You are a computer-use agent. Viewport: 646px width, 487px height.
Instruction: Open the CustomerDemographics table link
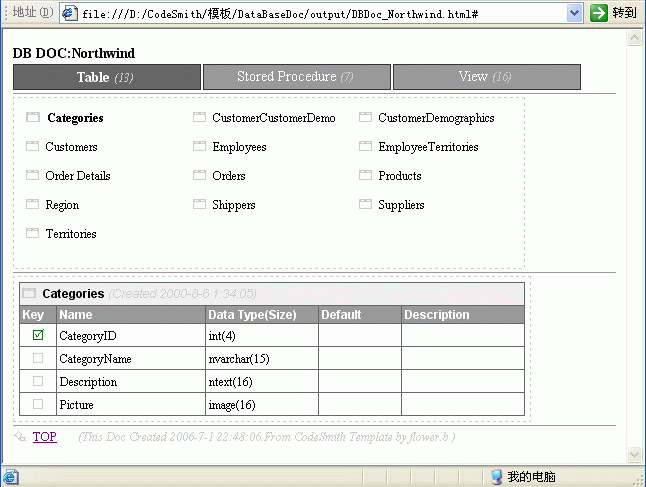tap(436, 118)
